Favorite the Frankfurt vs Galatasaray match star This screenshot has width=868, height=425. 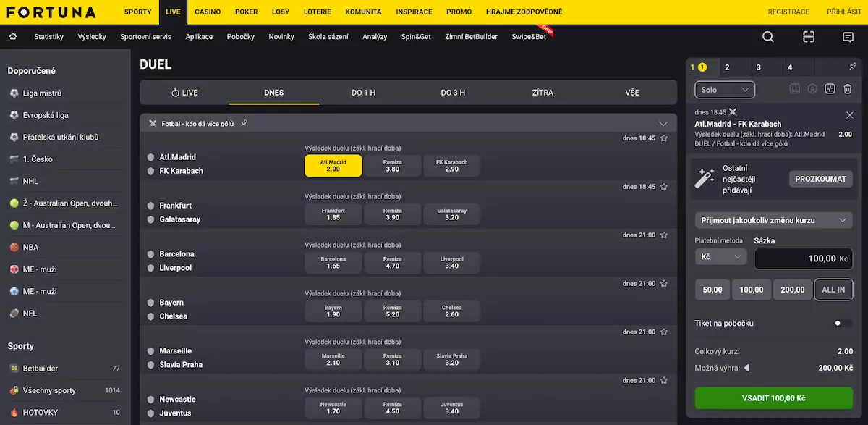[663, 187]
